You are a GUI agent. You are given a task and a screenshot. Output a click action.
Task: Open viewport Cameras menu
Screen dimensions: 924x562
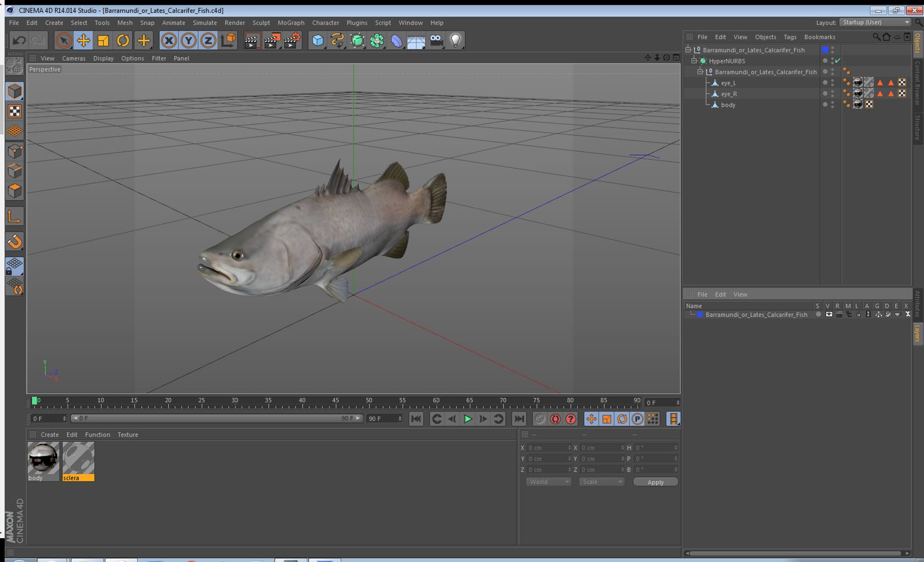tap(74, 58)
